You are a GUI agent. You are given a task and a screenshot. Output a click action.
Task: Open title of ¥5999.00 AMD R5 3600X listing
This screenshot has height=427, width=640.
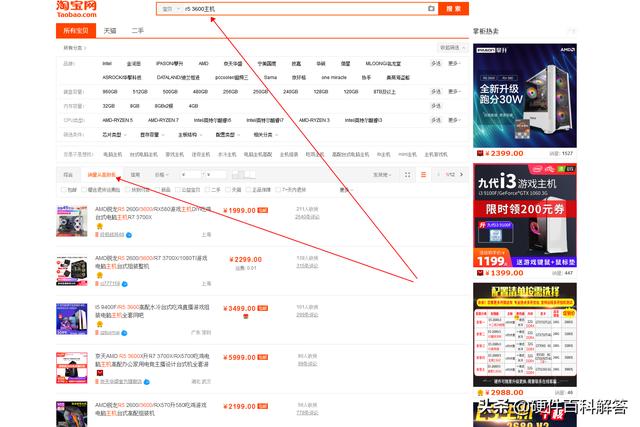(153, 360)
